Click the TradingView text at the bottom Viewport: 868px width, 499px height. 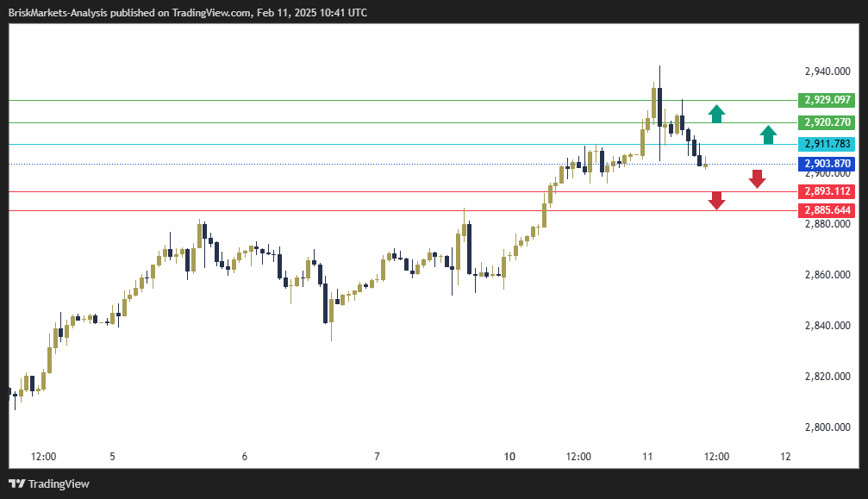click(59, 483)
